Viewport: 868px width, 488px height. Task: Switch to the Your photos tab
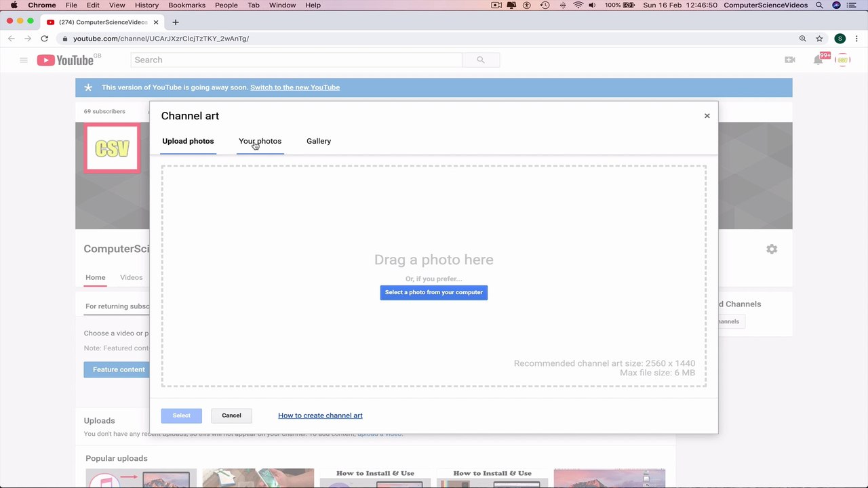click(x=260, y=141)
